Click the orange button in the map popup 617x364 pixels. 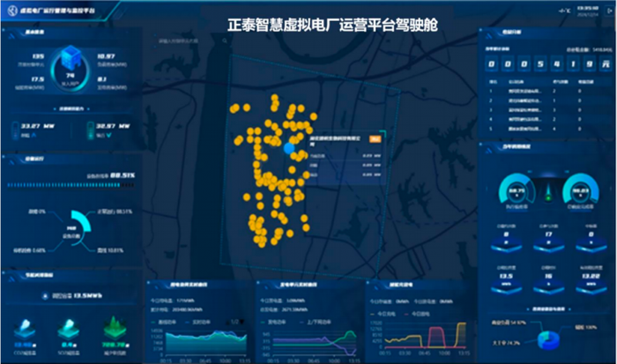375,139
